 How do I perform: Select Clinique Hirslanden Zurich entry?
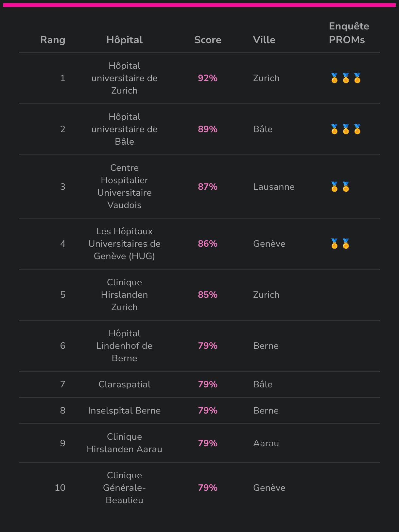click(x=124, y=295)
